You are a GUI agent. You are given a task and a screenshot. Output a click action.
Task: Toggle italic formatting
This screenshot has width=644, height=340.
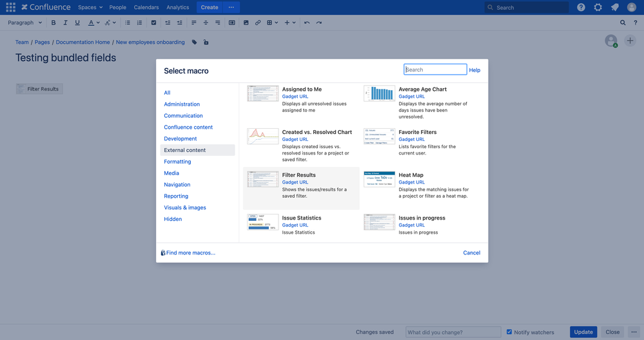65,23
